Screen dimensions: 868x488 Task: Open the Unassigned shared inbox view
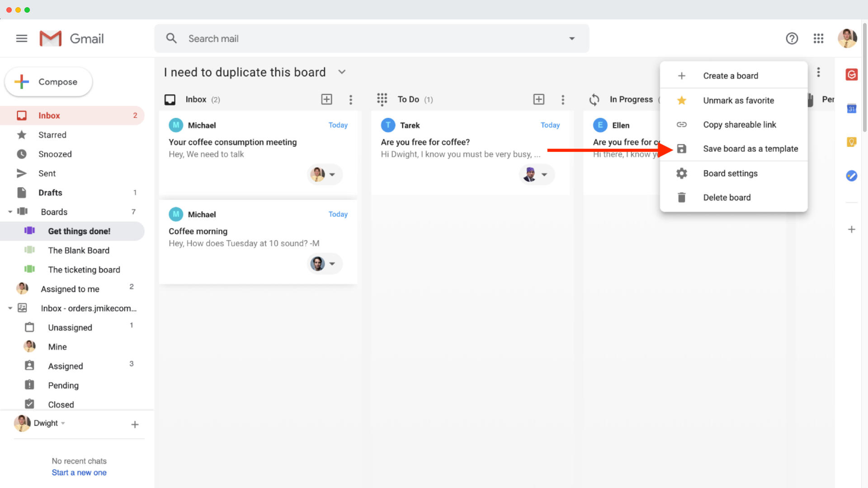(x=72, y=328)
